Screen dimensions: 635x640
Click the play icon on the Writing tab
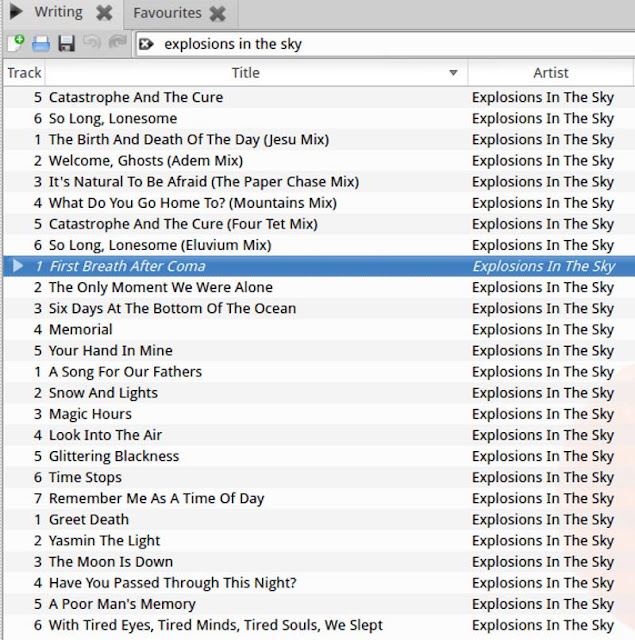(x=16, y=12)
